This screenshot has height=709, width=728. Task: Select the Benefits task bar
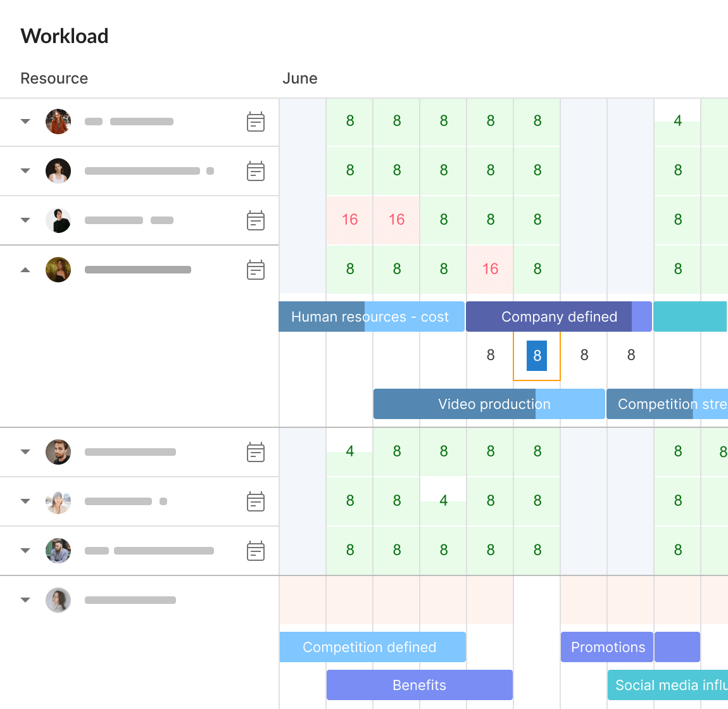point(419,685)
